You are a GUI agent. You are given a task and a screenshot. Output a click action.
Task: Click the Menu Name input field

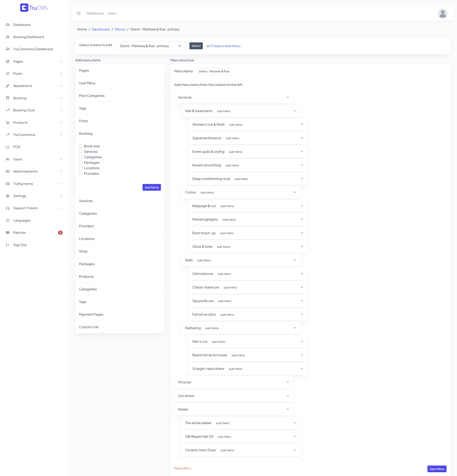(x=214, y=71)
